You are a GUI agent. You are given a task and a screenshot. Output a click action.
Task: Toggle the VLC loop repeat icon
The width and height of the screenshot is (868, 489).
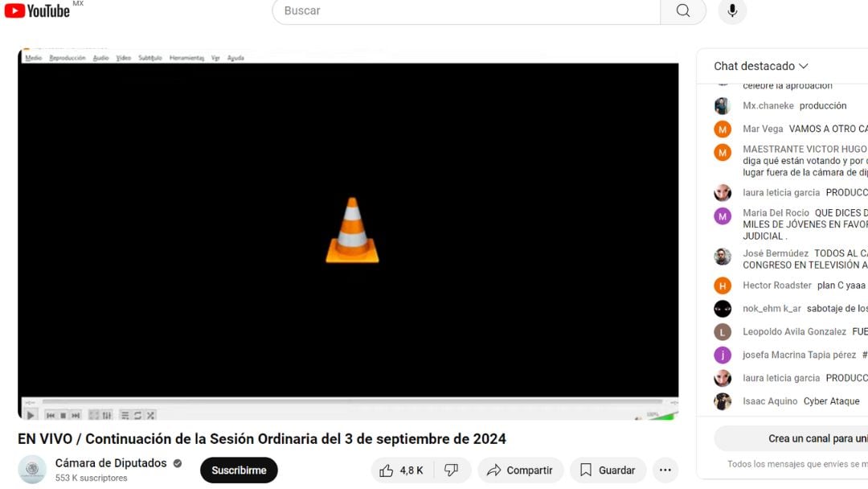[137, 416]
